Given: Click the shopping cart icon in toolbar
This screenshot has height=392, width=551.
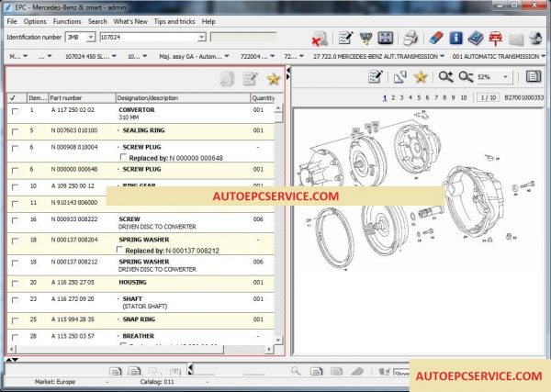Looking at the screenshot, I should coord(365,38).
